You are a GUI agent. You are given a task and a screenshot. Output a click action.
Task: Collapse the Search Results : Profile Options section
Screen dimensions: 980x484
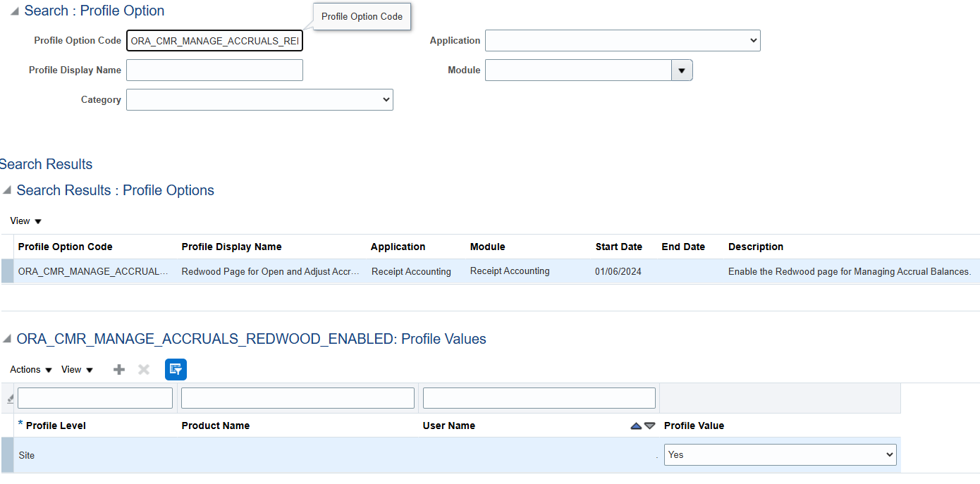(7, 190)
